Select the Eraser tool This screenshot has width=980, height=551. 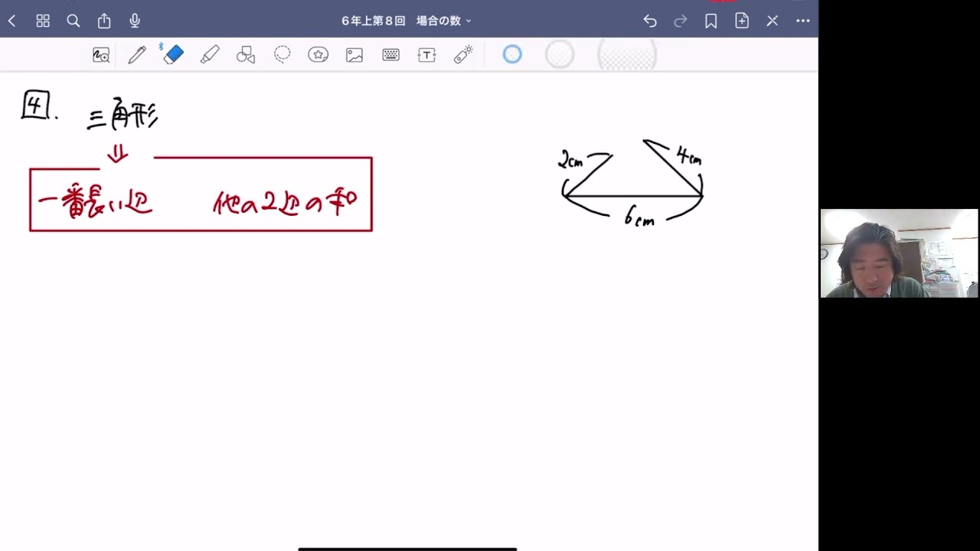tap(172, 54)
